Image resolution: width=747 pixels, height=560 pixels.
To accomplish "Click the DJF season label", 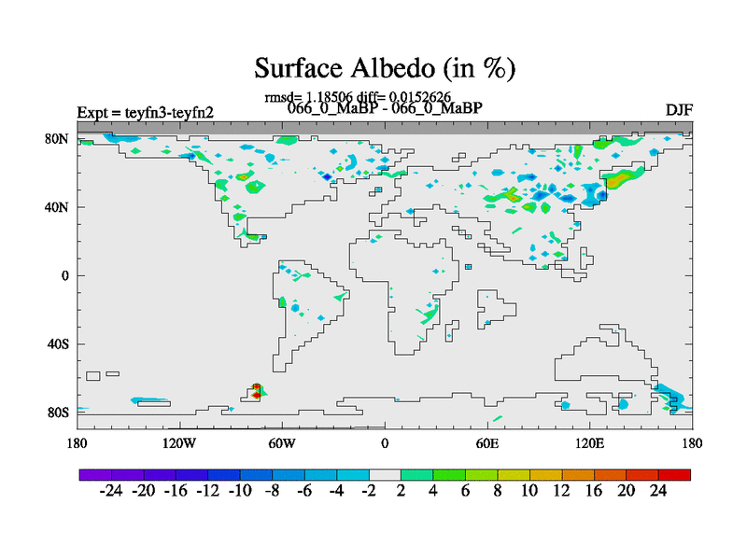I will click(678, 110).
